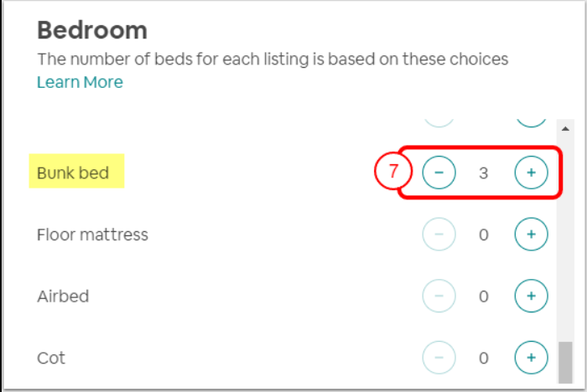The width and height of the screenshot is (587, 392).
Task: Click the Floor mattress quantity value
Action: (x=484, y=235)
